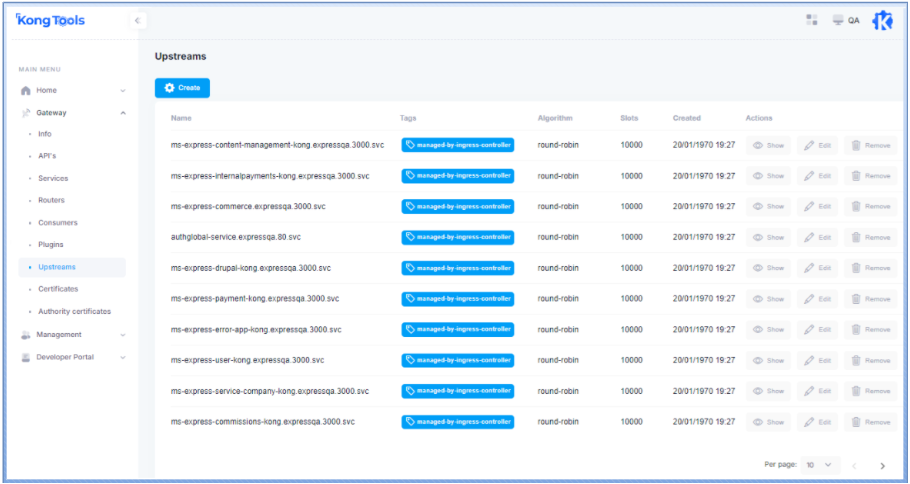Click the Home icon in main menu
This screenshot has height=484, width=910.
click(26, 90)
